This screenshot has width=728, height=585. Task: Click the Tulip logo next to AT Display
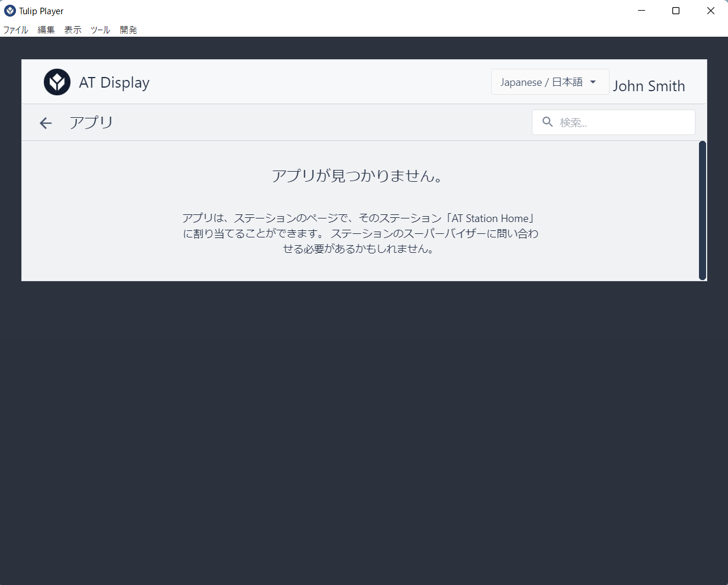57,82
